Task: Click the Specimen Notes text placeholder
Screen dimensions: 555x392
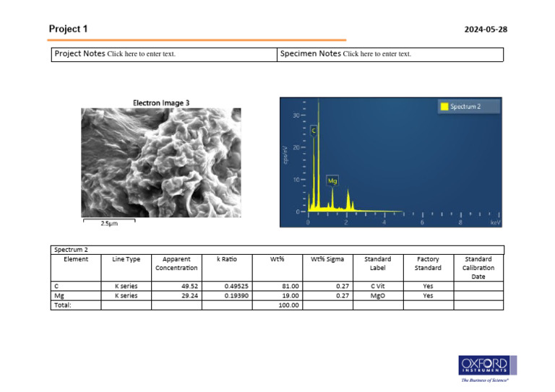Action: tap(377, 54)
